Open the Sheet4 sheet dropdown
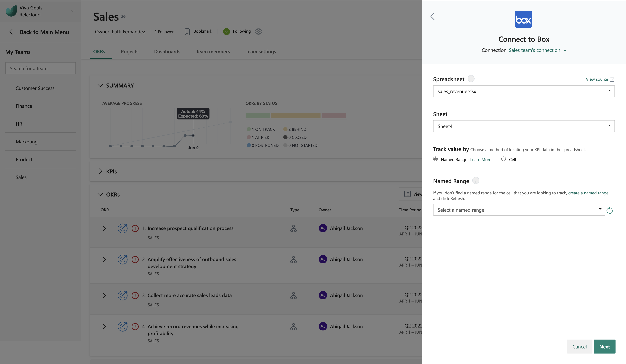The height and width of the screenshot is (364, 626). click(524, 126)
